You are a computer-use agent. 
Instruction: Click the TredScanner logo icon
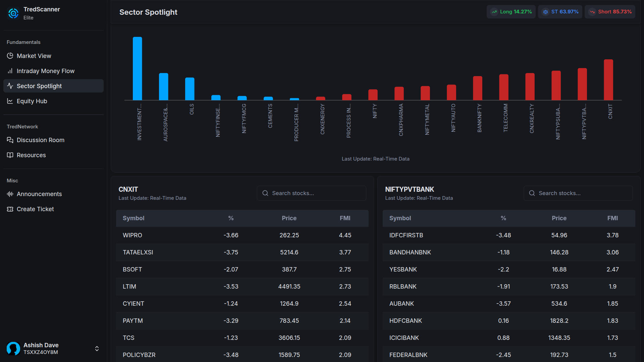(13, 13)
